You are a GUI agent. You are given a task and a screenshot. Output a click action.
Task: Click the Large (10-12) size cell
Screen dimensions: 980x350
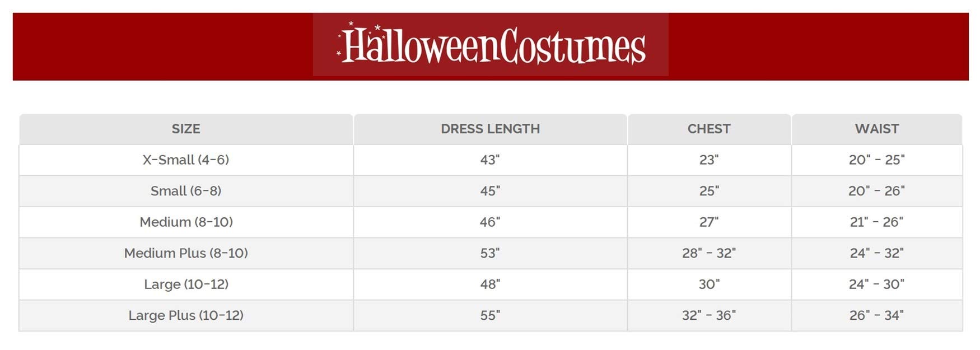[186, 284]
